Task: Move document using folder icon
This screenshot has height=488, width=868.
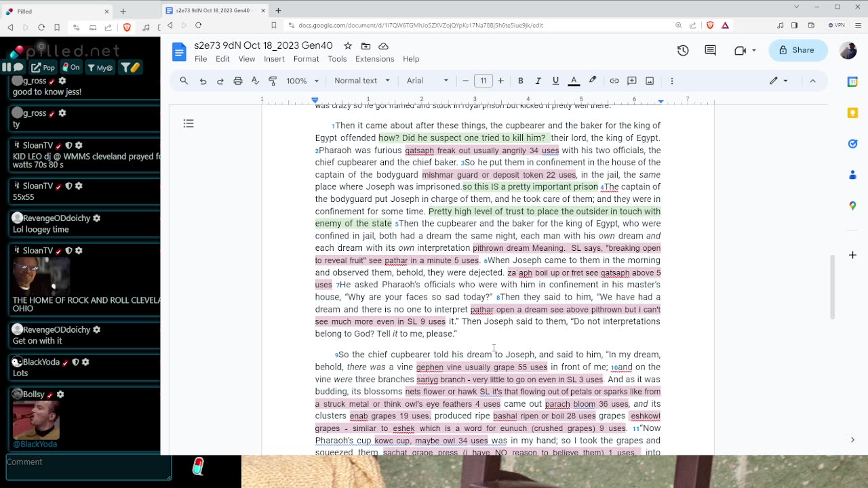Action: (366, 46)
